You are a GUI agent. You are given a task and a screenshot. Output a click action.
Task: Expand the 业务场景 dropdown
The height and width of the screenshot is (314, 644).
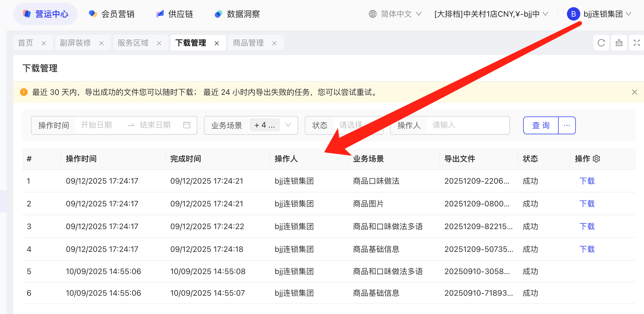click(288, 125)
